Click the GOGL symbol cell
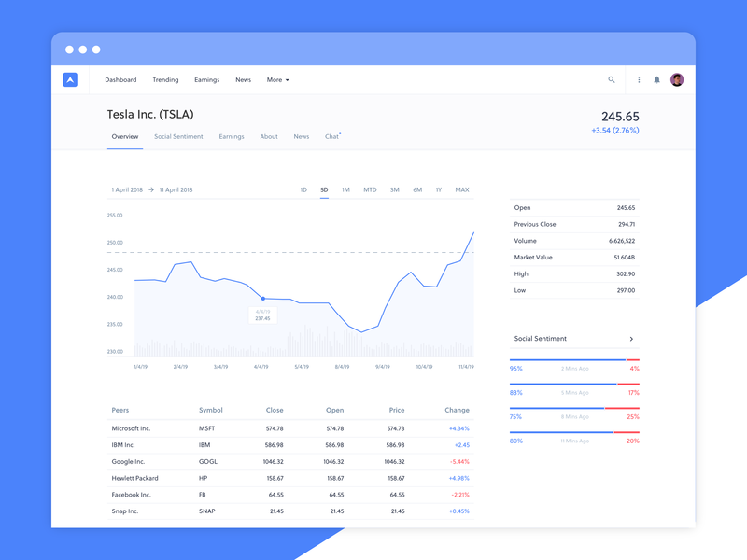 (207, 461)
